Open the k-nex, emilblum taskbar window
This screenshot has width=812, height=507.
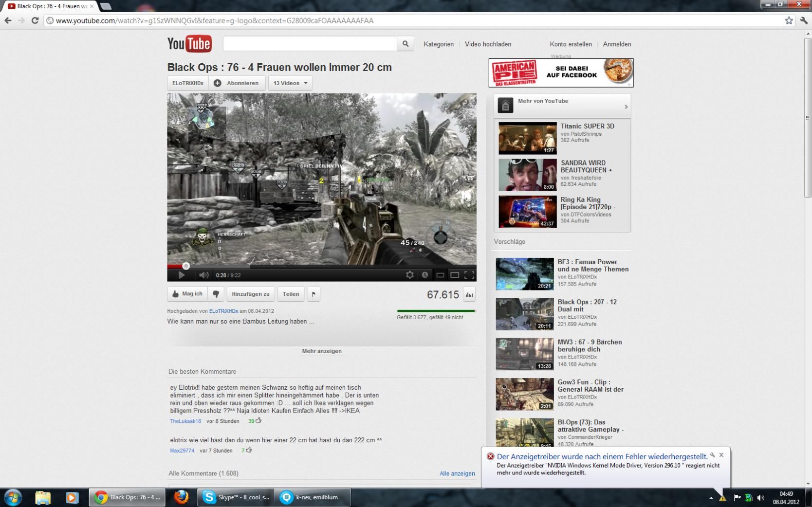tap(313, 497)
